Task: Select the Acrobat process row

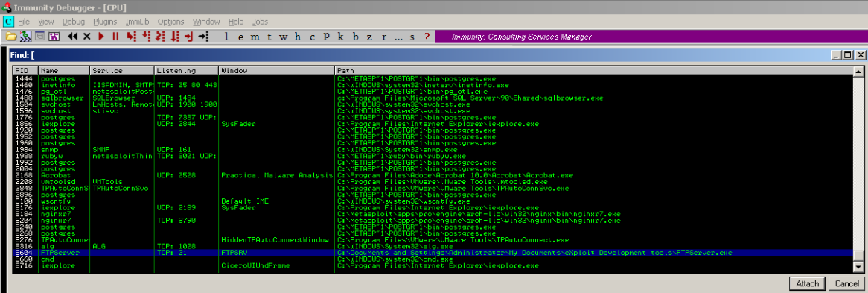Action: [x=433, y=175]
